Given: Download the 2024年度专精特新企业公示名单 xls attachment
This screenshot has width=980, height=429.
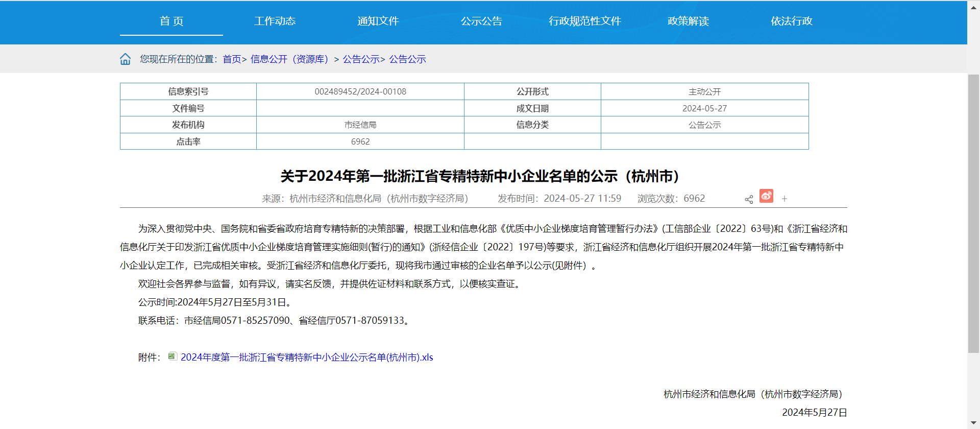Looking at the screenshot, I should pos(307,357).
